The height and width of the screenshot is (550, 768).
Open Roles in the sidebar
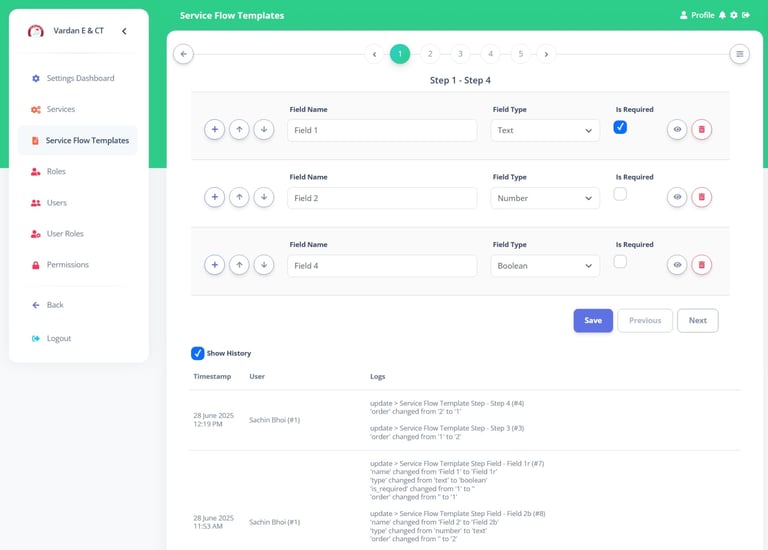[x=56, y=172]
